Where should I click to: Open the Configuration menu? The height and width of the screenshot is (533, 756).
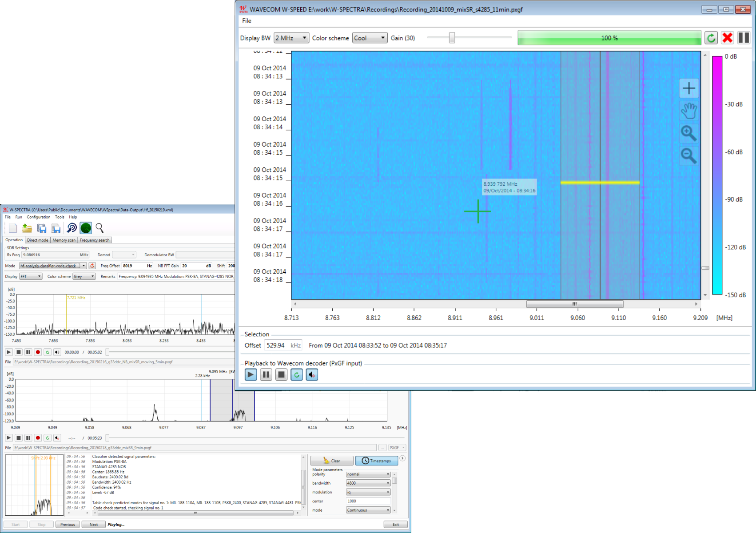[x=39, y=217]
